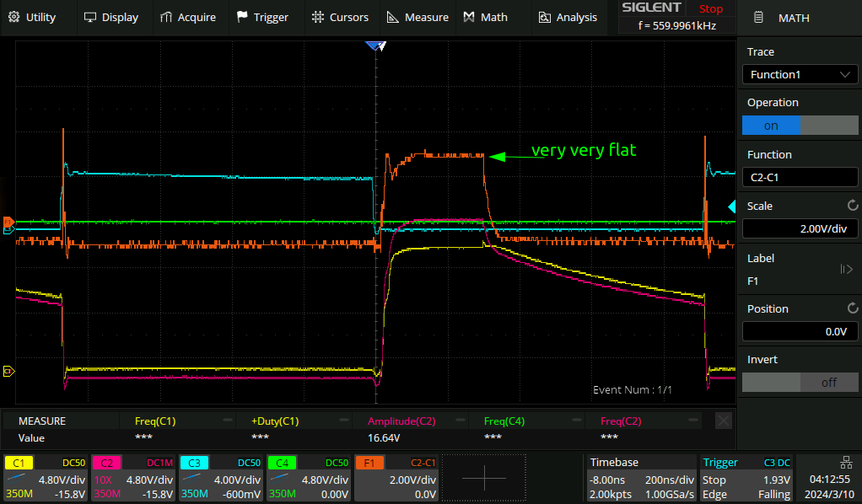Open the Function C2-C1 selector

coord(799,178)
